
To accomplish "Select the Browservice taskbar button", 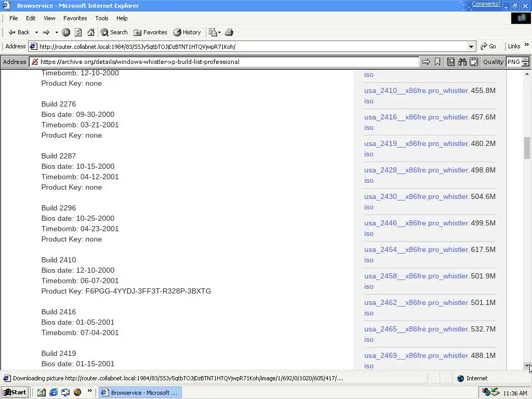I will click(x=140, y=393).
